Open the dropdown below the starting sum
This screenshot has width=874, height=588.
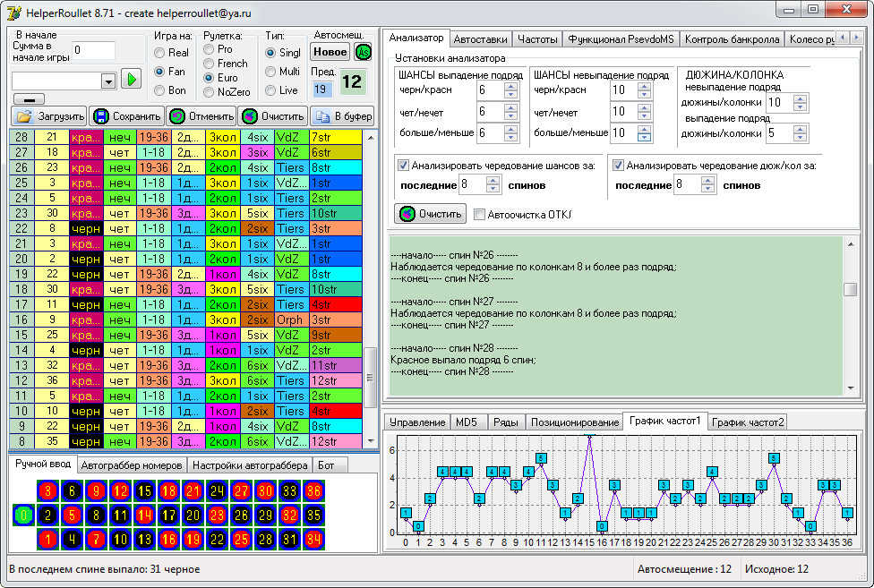(108, 81)
